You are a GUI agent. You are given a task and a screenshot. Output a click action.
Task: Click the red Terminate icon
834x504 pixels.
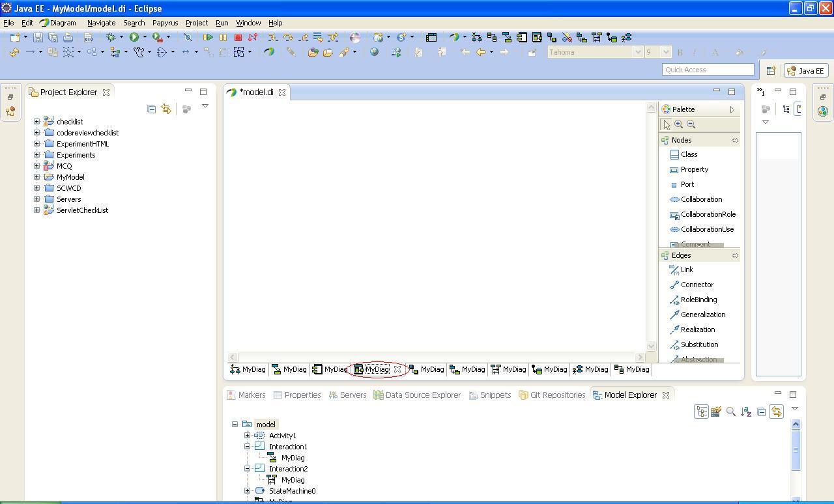238,38
